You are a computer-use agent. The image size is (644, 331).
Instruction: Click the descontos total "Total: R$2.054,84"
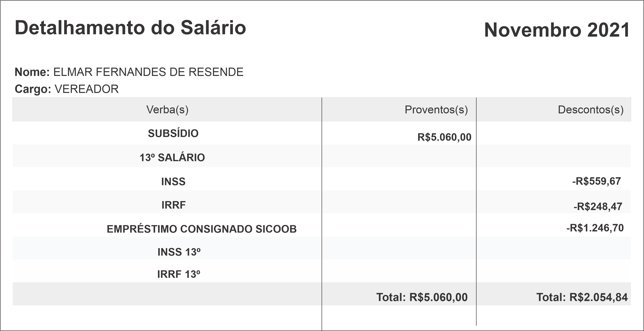tap(582, 297)
